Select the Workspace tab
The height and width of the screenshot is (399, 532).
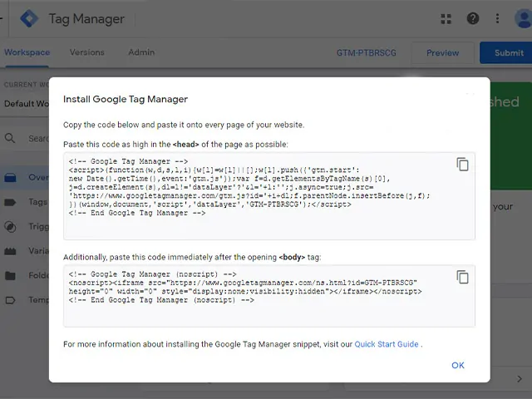tap(27, 52)
